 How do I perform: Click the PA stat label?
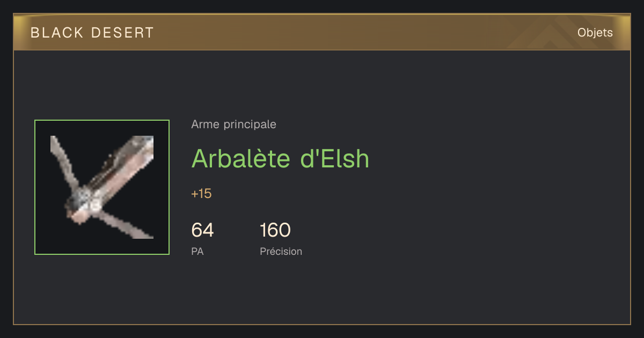pyautogui.click(x=197, y=251)
